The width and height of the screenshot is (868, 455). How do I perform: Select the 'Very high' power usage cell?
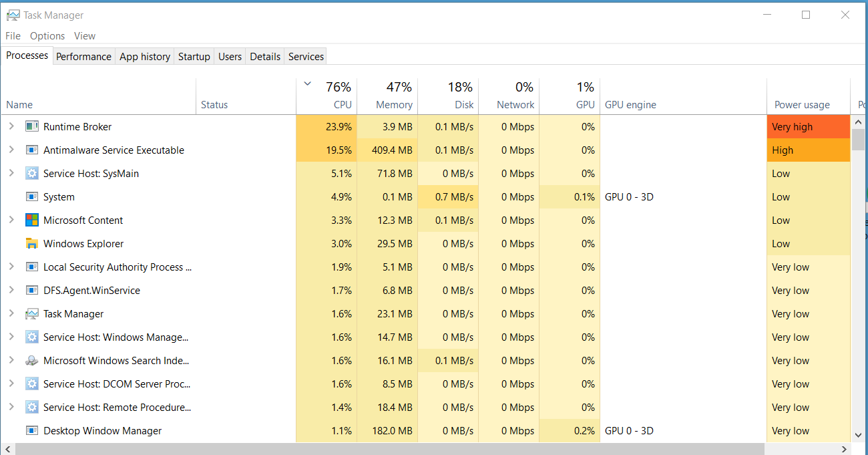[x=808, y=126]
